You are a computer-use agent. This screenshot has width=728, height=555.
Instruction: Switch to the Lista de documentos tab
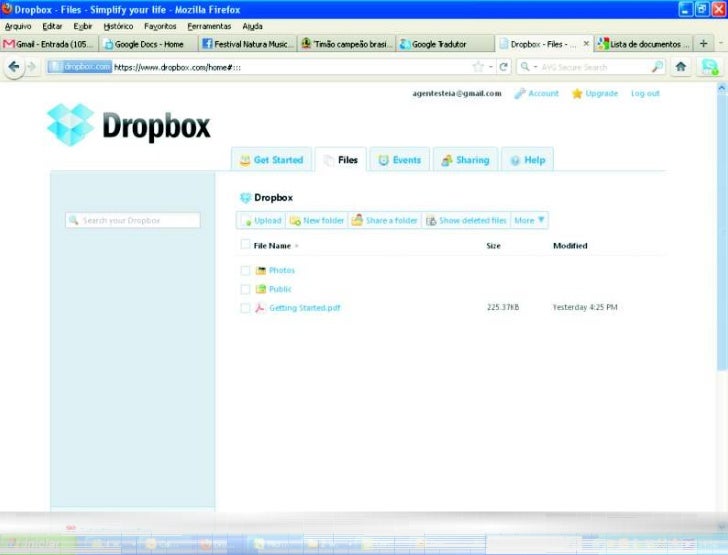click(x=643, y=44)
